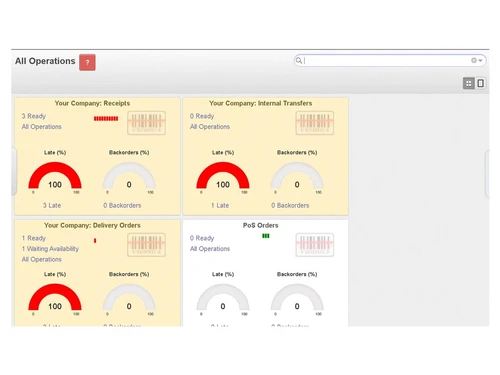Click the Internal Transfers Backorders gauge

pyautogui.click(x=297, y=177)
